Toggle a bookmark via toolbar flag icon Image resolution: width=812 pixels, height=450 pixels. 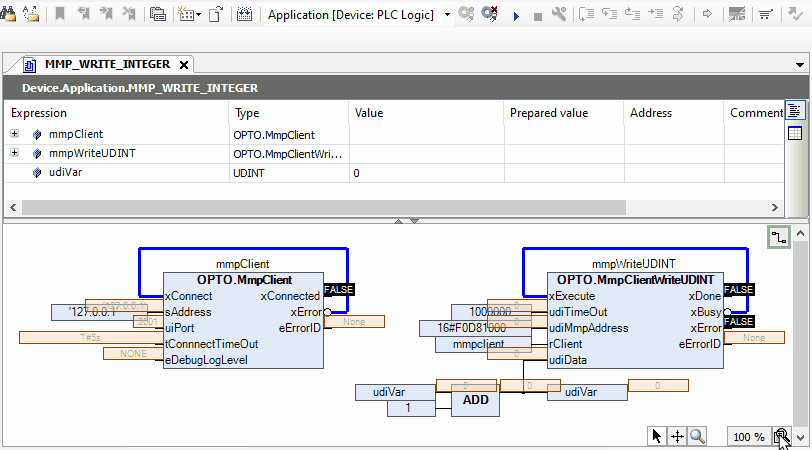[60, 14]
